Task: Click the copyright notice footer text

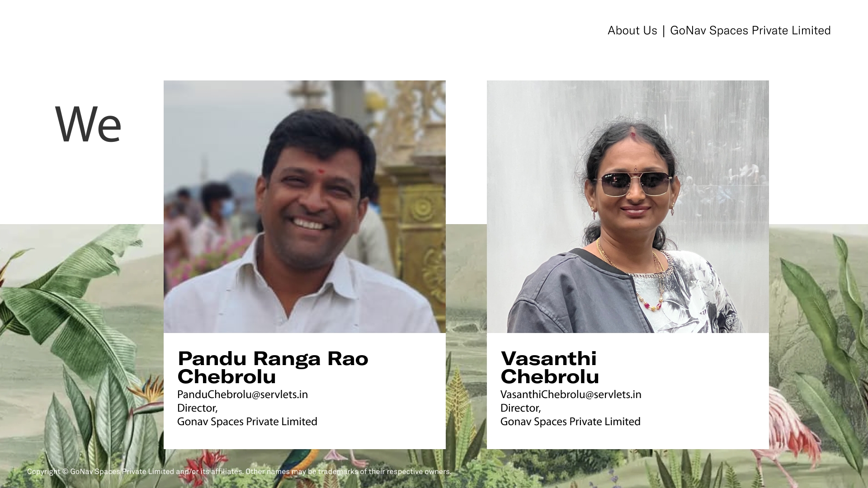Action: point(239,472)
